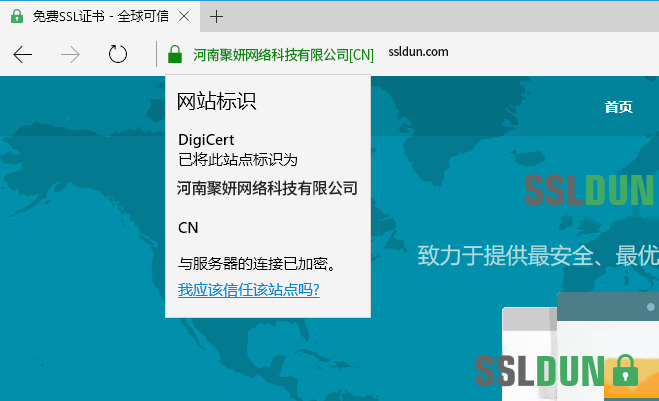Click the green 河南聚妍网络科技有限公司[CN] certificate label
The image size is (659, 401).
pyautogui.click(x=283, y=54)
